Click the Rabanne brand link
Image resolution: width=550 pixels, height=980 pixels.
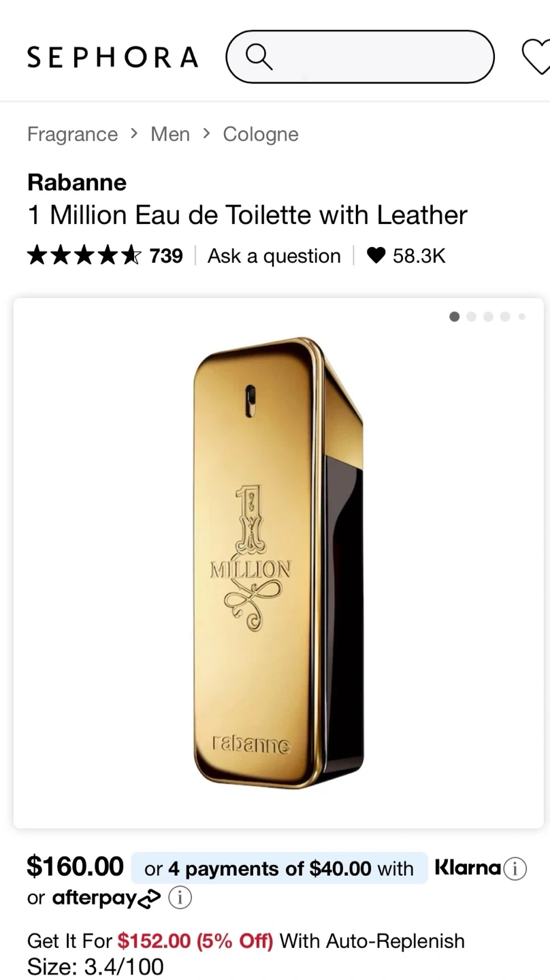[77, 182]
